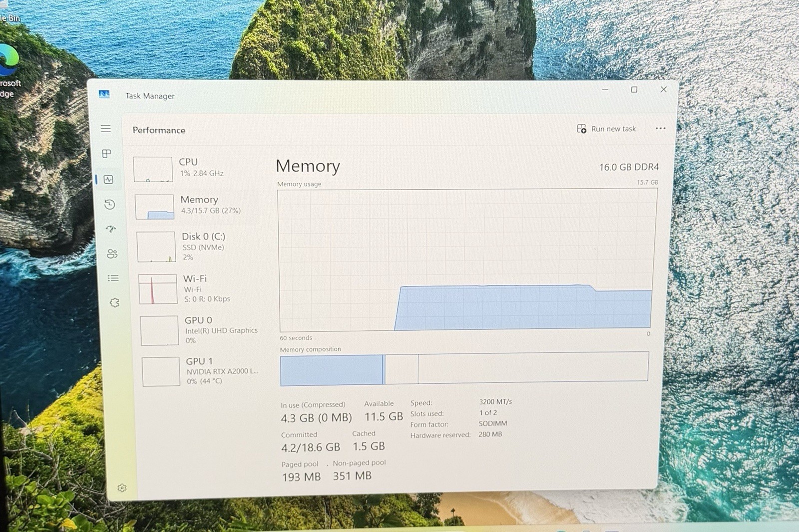Click the memory composition bar
799x532 pixels.
[464, 368]
